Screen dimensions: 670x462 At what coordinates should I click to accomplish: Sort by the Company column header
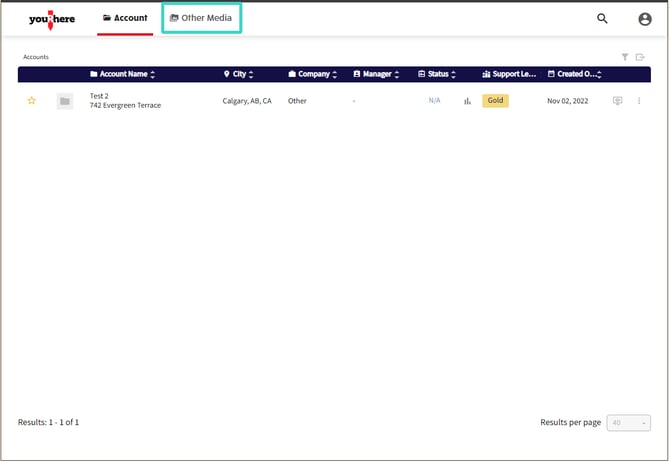click(x=315, y=74)
